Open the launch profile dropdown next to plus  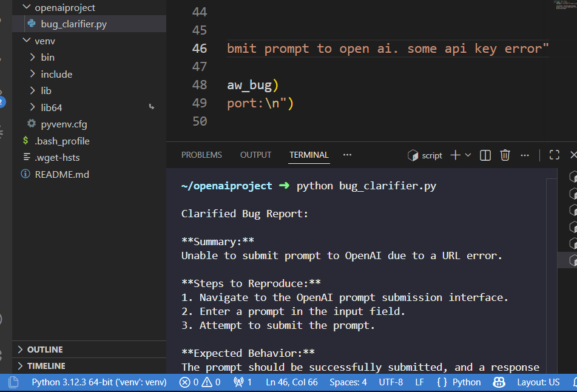pyautogui.click(x=468, y=155)
